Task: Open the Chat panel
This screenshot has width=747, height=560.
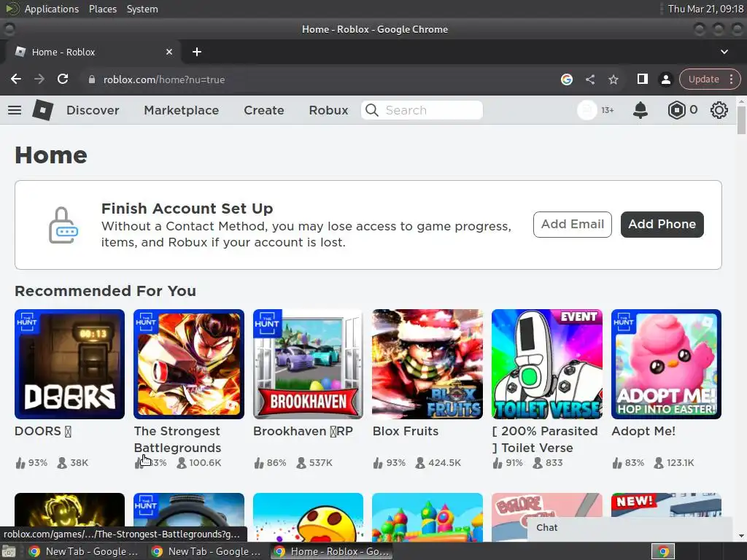Action: [630, 528]
